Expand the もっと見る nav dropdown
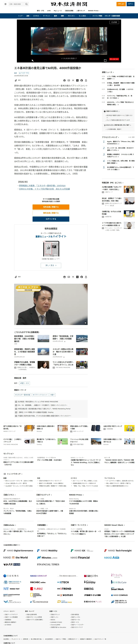This screenshot has height=644, width=138. 83,16
